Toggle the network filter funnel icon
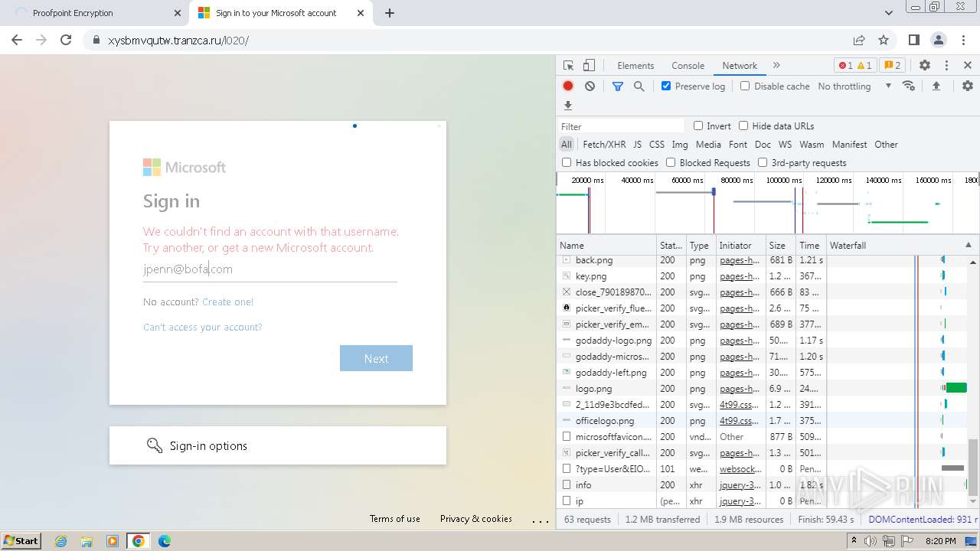The image size is (980, 551). click(x=618, y=86)
